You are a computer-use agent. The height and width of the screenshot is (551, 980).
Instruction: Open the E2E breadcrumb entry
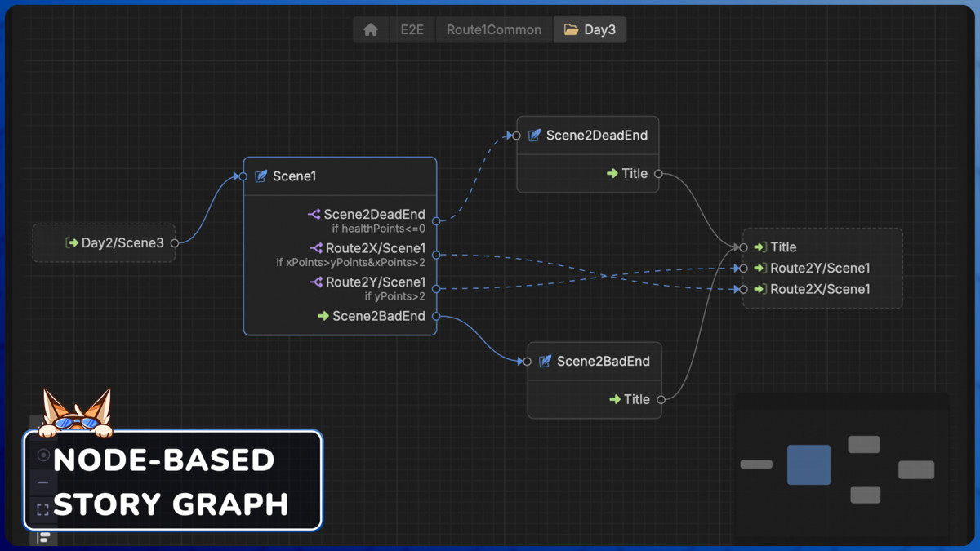tap(412, 29)
